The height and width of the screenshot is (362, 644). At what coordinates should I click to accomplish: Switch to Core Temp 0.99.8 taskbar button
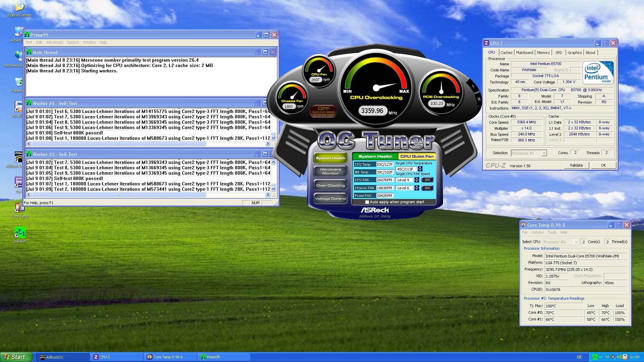coord(170,357)
